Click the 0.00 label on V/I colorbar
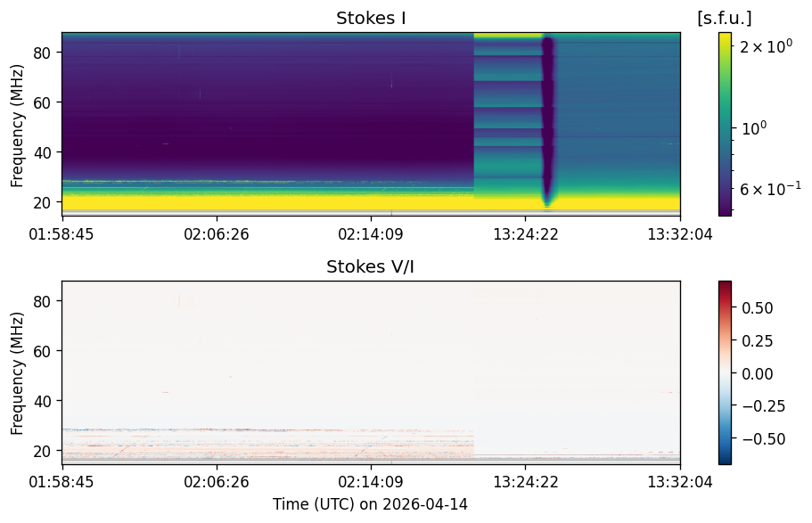The image size is (812, 523). tap(757, 374)
